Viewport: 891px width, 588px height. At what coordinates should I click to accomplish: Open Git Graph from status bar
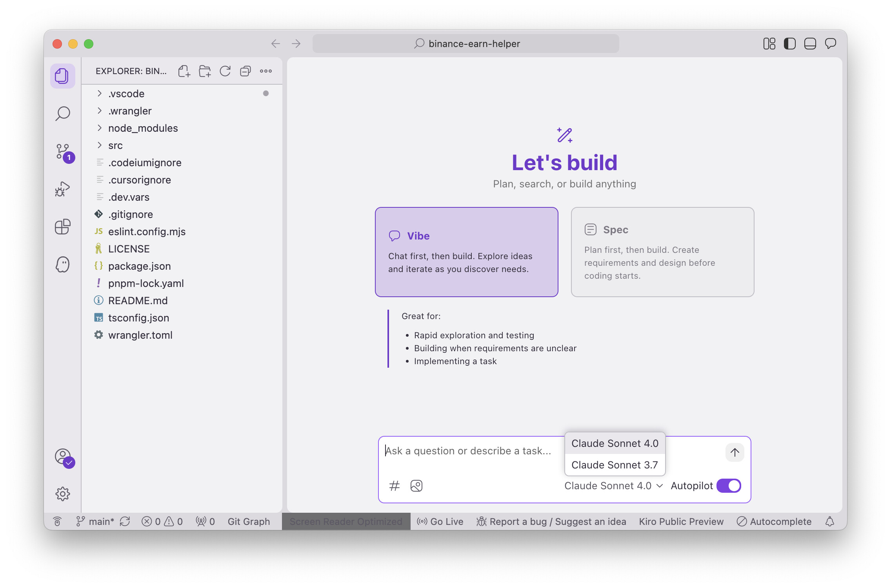pyautogui.click(x=249, y=521)
